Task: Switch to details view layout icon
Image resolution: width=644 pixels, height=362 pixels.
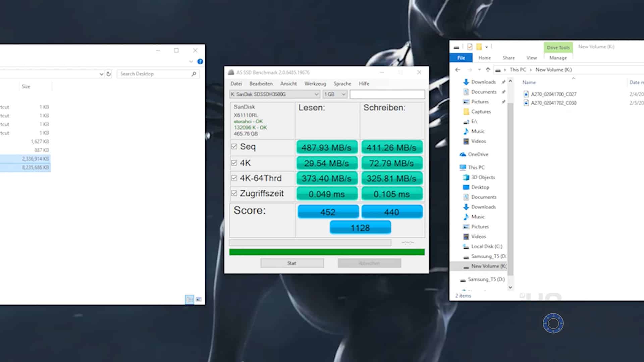Action: [189, 299]
